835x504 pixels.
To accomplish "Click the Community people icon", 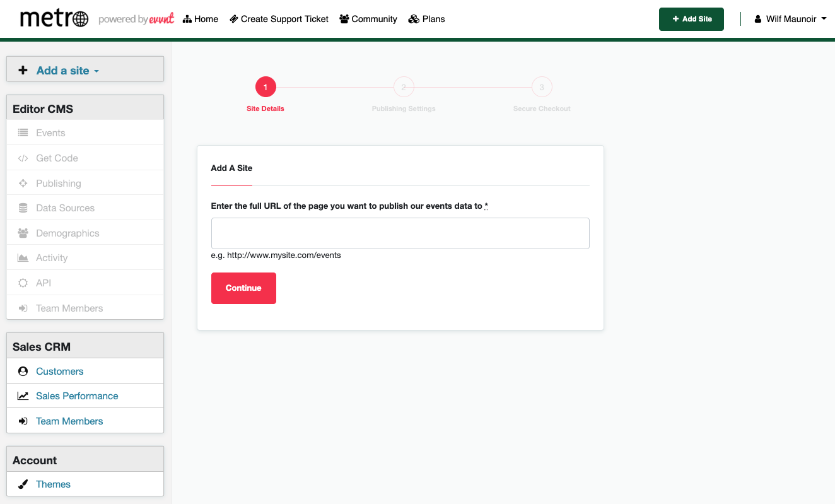I will point(344,20).
